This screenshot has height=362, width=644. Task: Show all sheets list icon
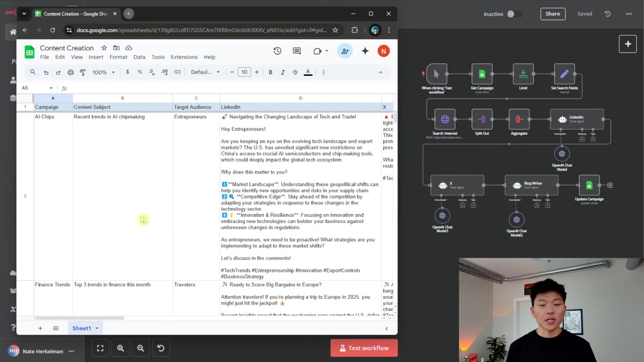tap(56, 328)
